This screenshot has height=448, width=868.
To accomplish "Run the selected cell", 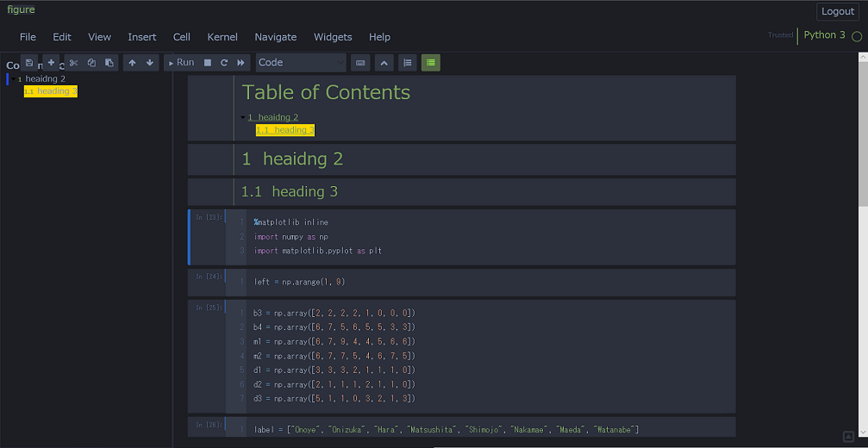I will coord(181,63).
